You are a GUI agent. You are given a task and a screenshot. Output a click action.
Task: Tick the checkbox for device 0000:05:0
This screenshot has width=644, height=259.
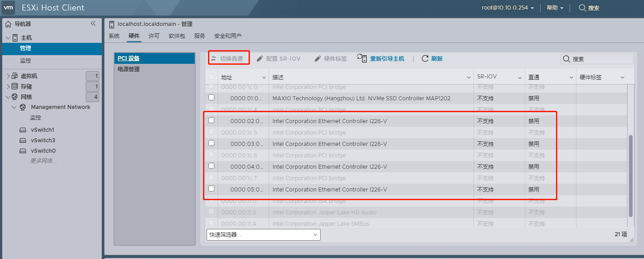coord(211,189)
